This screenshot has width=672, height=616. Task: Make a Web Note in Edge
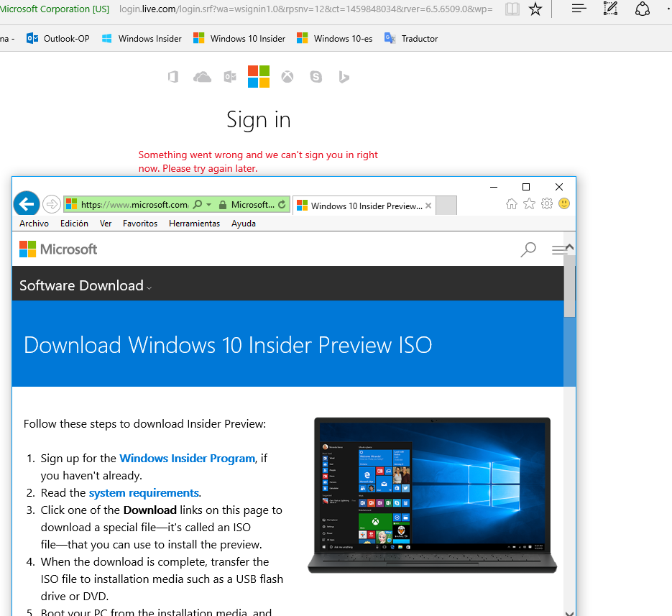click(x=610, y=9)
